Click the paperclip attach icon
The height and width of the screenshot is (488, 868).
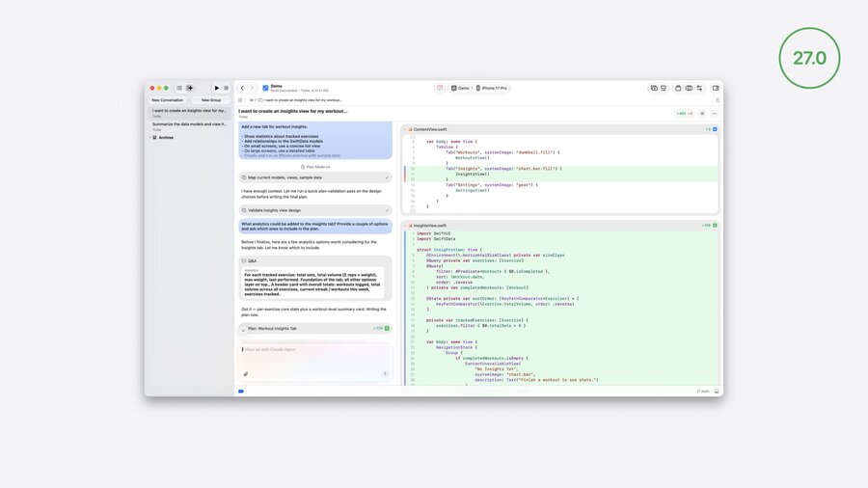246,374
